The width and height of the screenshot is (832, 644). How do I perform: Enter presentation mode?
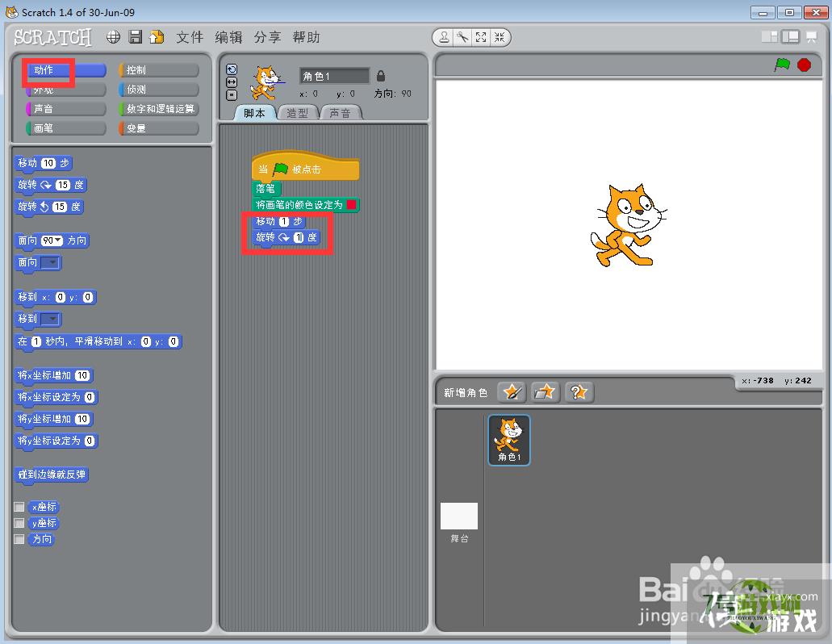[x=811, y=36]
